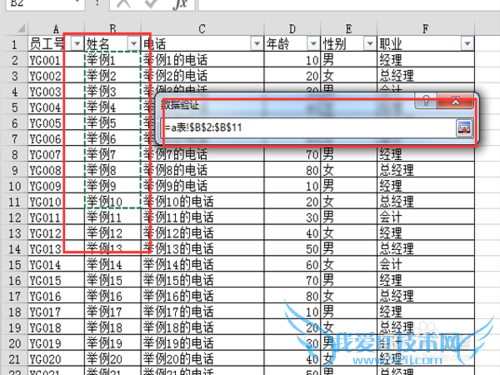Click cell containing 举例20的电话
This screenshot has width=500, height=375.
click(x=202, y=359)
